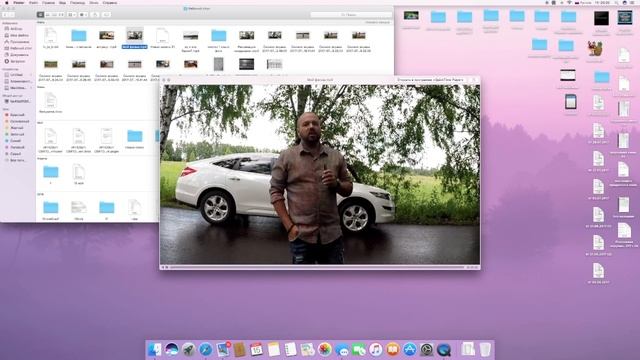The width and height of the screenshot is (640, 360).
Task: Open the squirrel app icon on desktop
Action: (595, 49)
